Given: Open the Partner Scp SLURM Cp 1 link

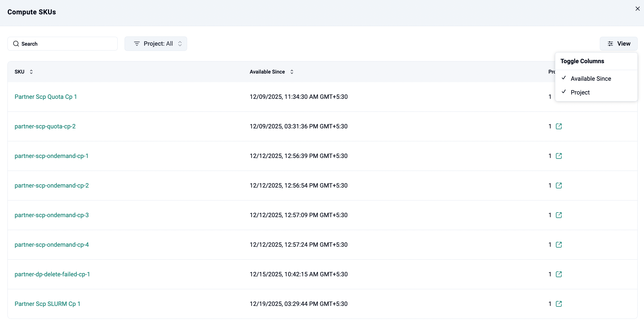Looking at the screenshot, I should coord(47,304).
